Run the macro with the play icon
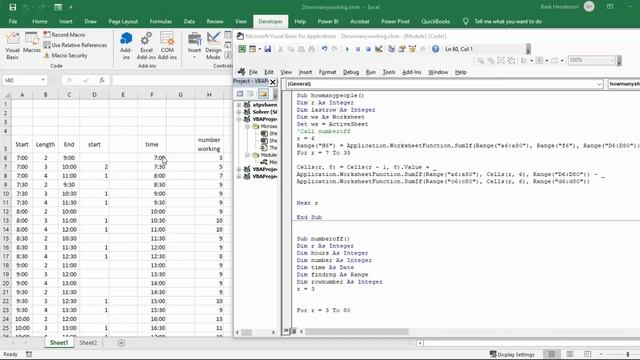 (x=347, y=49)
